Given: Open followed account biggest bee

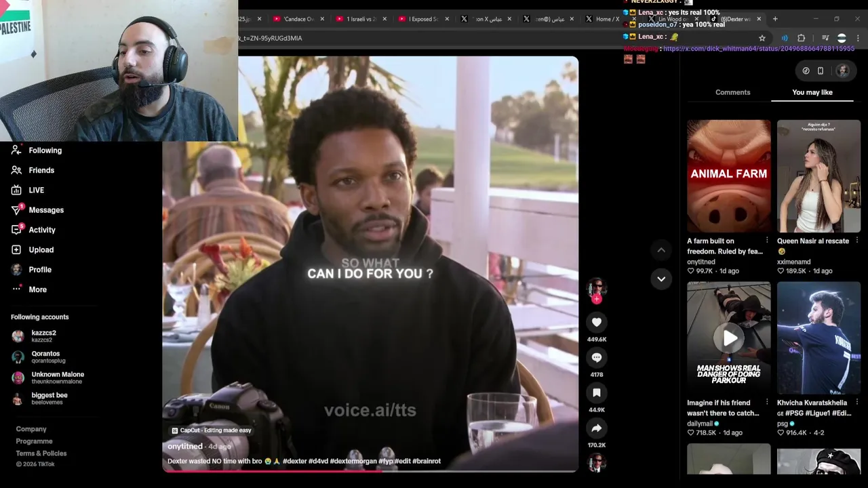Looking at the screenshot, I should point(41,399).
